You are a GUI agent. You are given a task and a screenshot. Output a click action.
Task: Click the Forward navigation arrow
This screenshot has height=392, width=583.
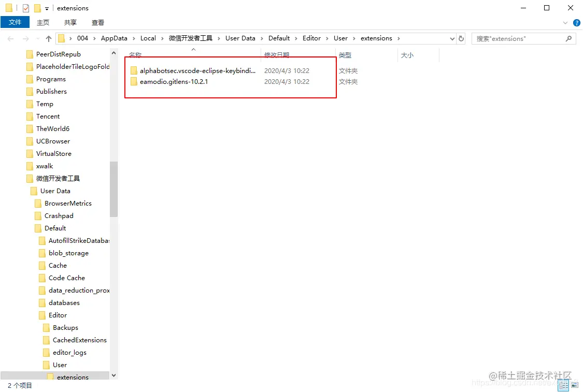(x=25, y=38)
